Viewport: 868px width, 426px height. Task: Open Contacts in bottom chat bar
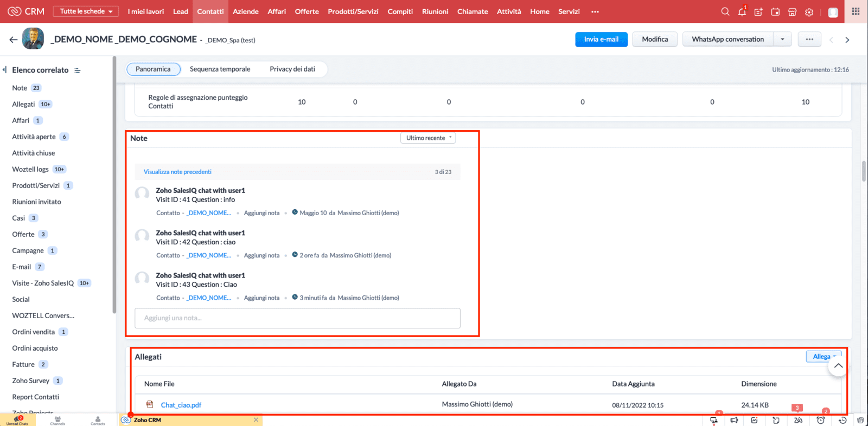point(98,420)
